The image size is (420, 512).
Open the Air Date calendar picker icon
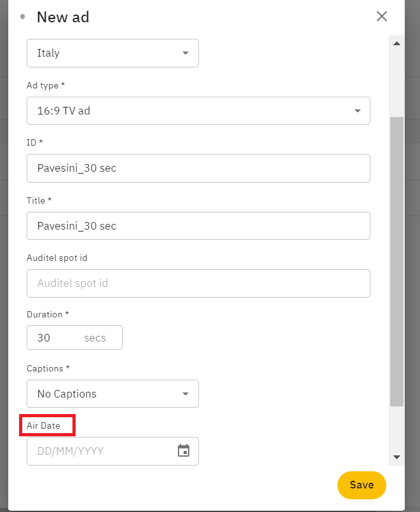[x=184, y=451]
